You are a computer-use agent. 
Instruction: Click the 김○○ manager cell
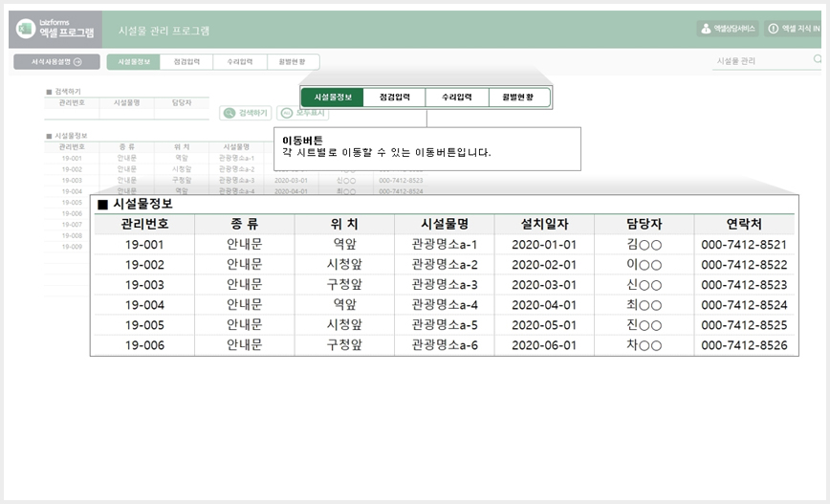(x=644, y=245)
